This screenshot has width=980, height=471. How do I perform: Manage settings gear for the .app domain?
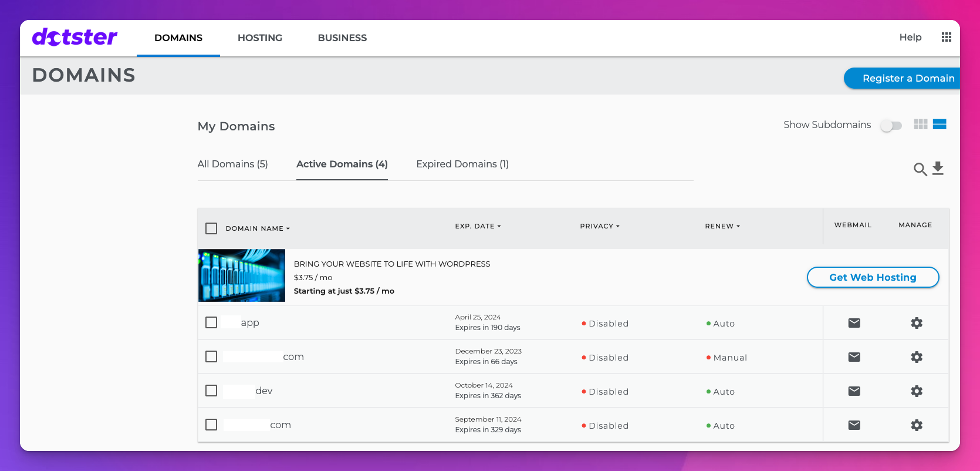(x=917, y=323)
